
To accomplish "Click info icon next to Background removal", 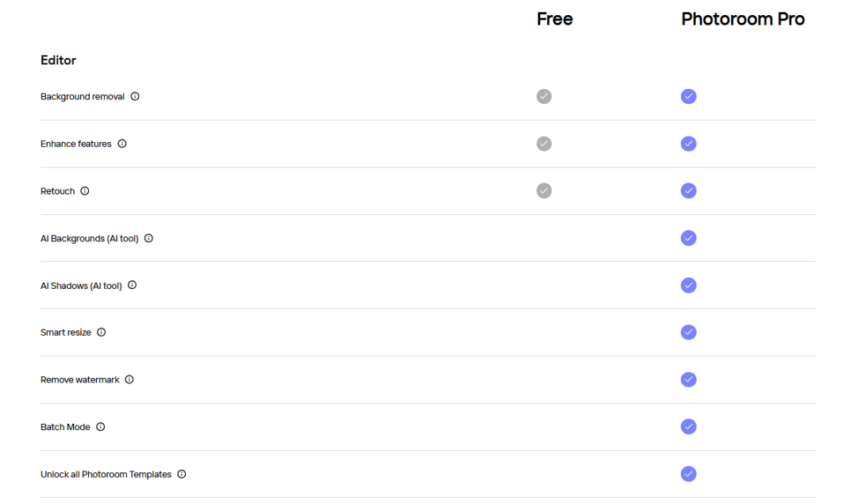I will pyautogui.click(x=135, y=97).
